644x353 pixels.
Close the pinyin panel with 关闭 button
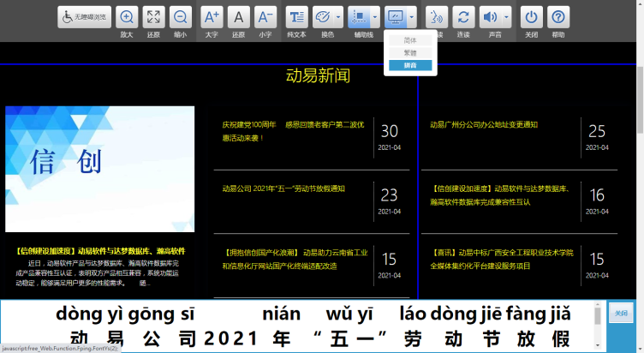[x=621, y=314]
